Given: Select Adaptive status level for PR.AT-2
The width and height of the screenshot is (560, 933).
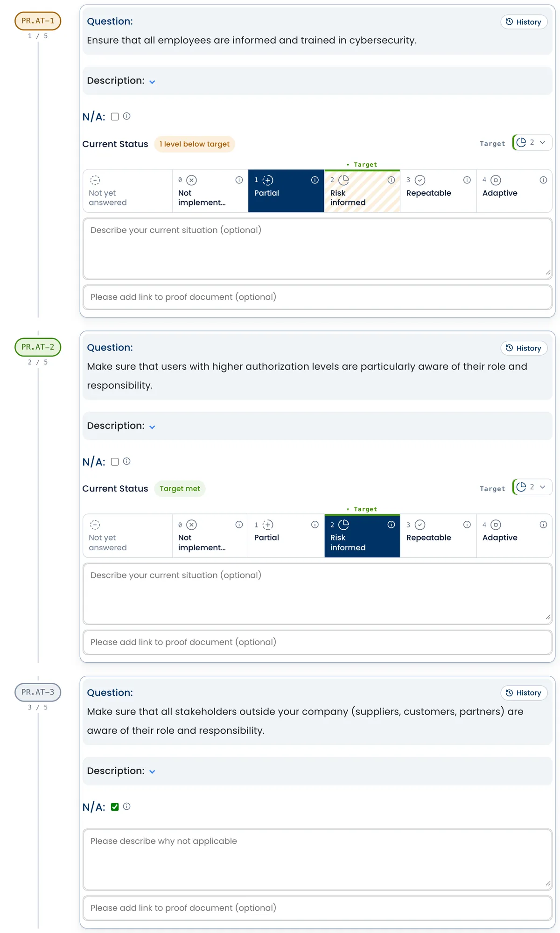Looking at the screenshot, I should pyautogui.click(x=514, y=536).
